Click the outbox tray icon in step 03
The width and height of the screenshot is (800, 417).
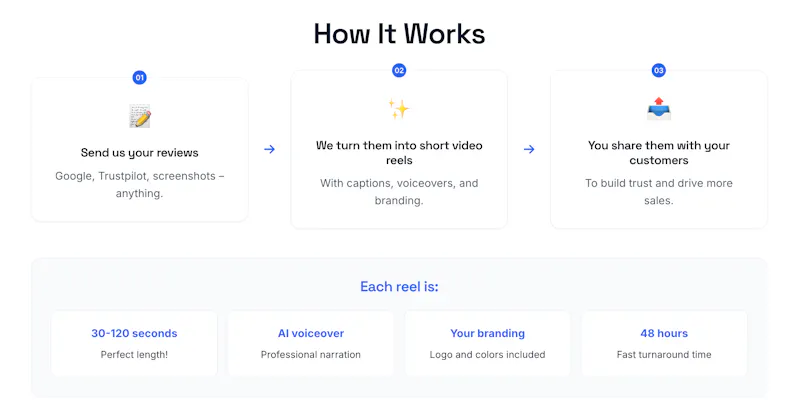659,109
